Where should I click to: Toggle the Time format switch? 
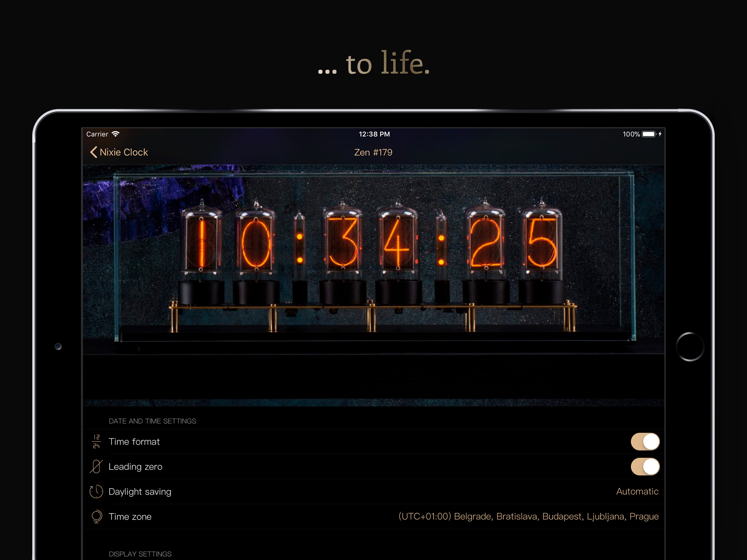click(x=645, y=441)
